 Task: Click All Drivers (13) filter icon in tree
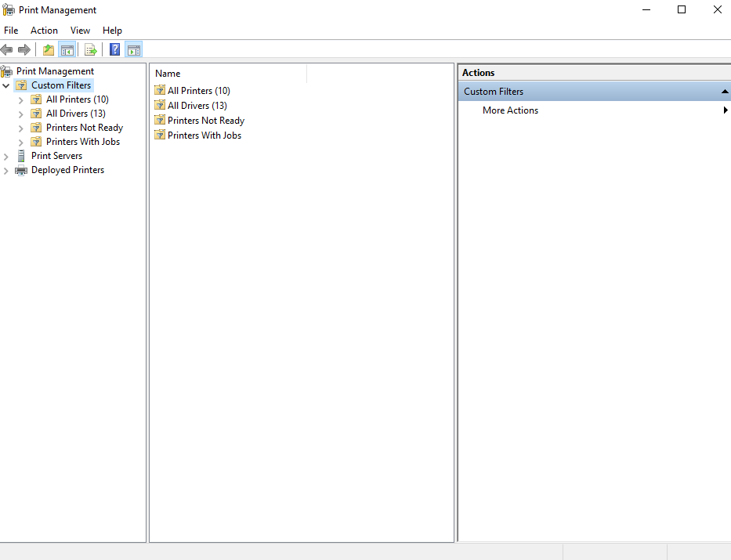(36, 114)
